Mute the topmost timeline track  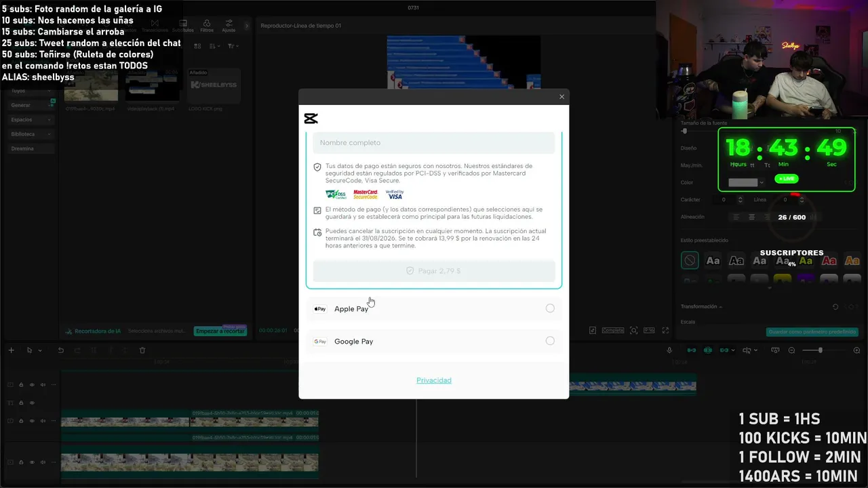[43, 385]
